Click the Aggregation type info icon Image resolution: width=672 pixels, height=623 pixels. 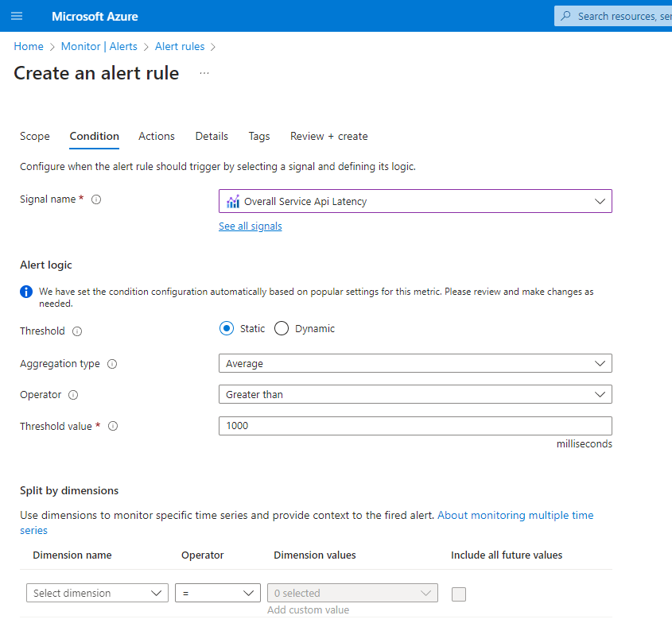tap(111, 364)
